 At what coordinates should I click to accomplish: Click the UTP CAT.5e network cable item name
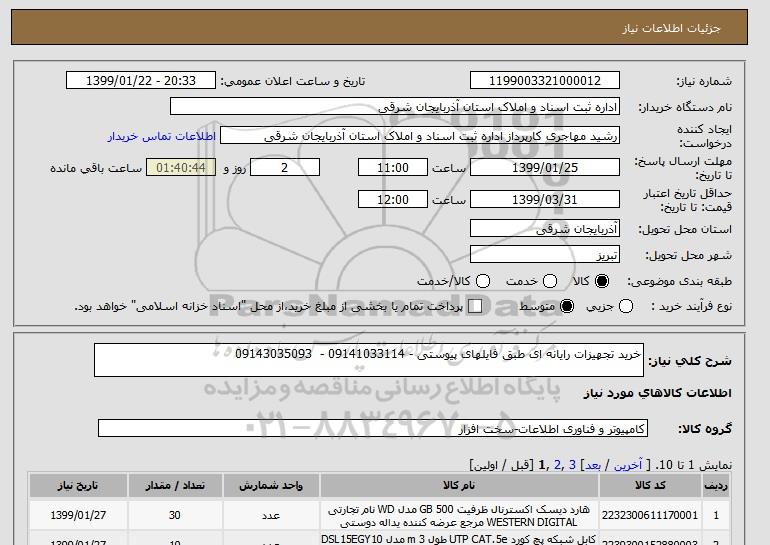coord(459,540)
